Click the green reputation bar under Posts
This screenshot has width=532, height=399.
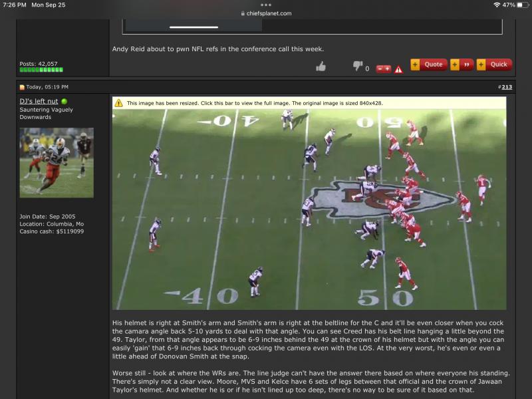[x=41, y=70]
